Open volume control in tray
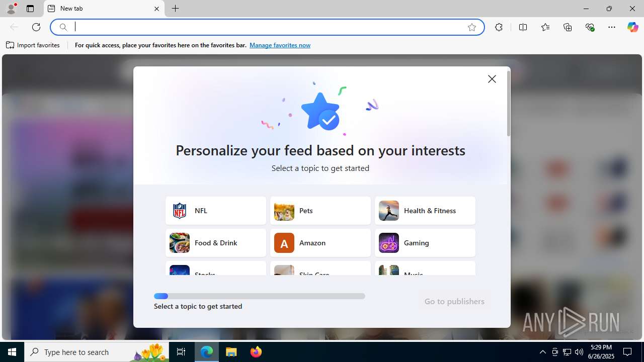Image resolution: width=644 pixels, height=362 pixels. click(x=579, y=352)
